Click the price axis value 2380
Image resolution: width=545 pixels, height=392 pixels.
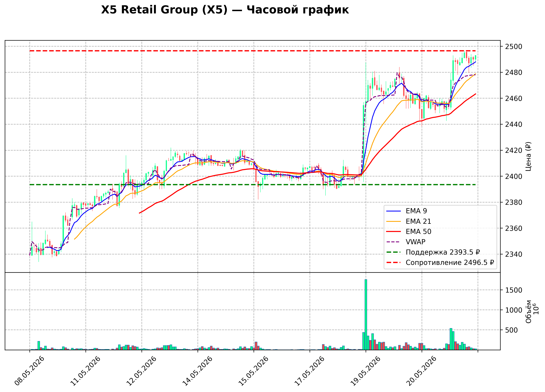[514, 202]
